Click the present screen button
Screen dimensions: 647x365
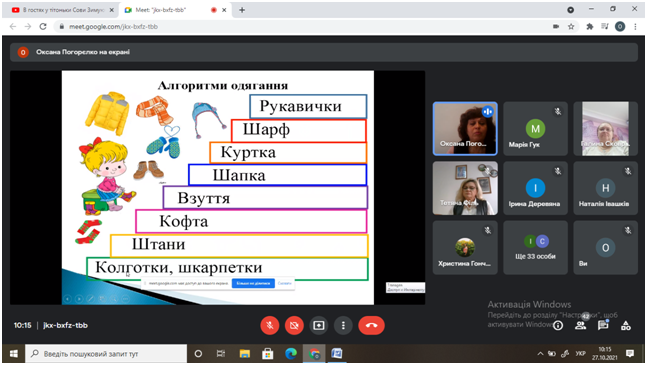click(319, 325)
